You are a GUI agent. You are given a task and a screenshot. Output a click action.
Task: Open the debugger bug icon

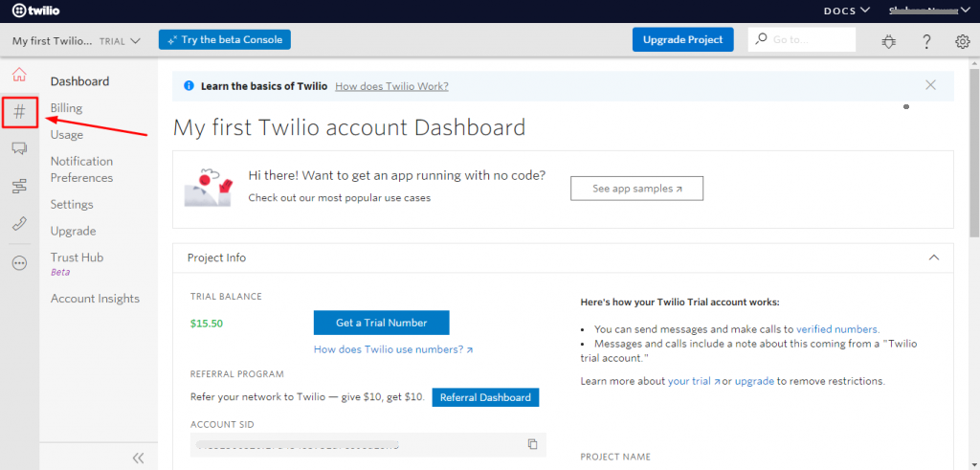coord(889,41)
